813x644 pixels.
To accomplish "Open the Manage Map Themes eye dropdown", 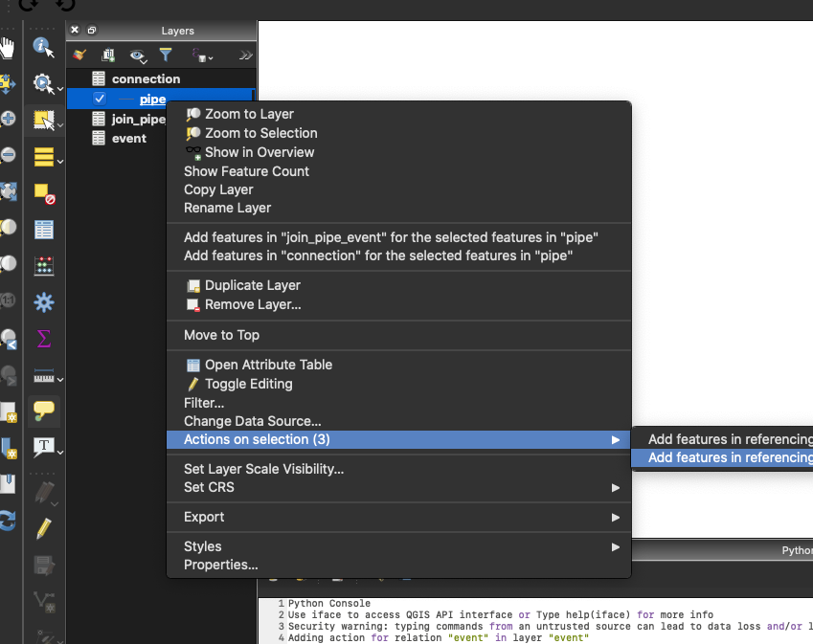I will (138, 55).
